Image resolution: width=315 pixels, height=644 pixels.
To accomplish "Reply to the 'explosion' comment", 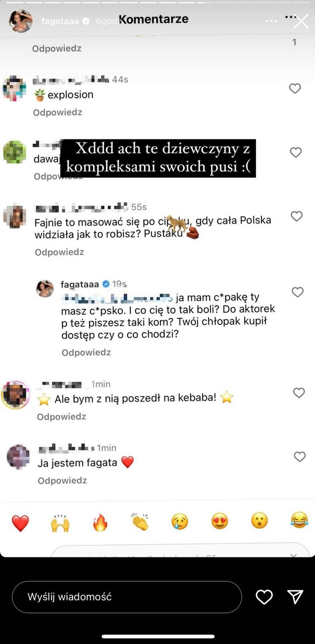I will click(x=57, y=112).
